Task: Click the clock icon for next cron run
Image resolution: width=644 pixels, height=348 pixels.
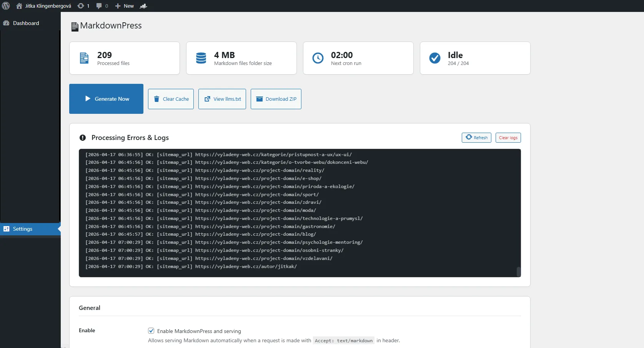Action: [x=318, y=58]
